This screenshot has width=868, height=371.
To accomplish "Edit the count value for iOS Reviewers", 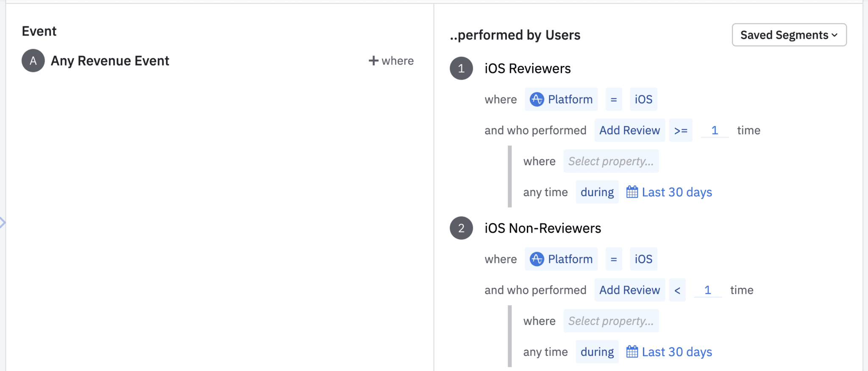I will (x=715, y=130).
